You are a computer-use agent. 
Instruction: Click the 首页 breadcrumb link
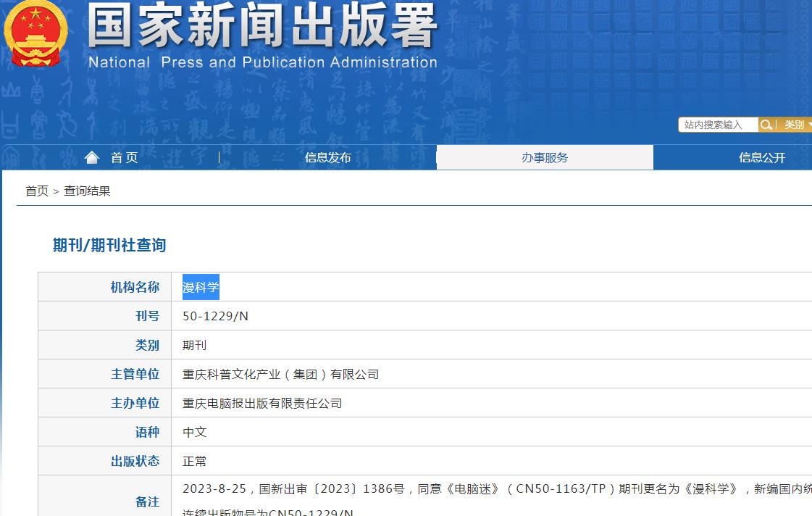pyautogui.click(x=36, y=190)
